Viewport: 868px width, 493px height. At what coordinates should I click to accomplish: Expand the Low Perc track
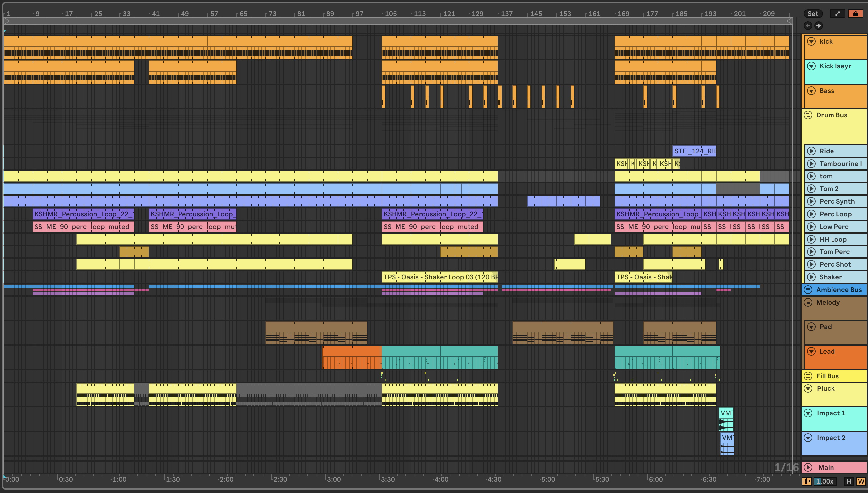(x=811, y=227)
